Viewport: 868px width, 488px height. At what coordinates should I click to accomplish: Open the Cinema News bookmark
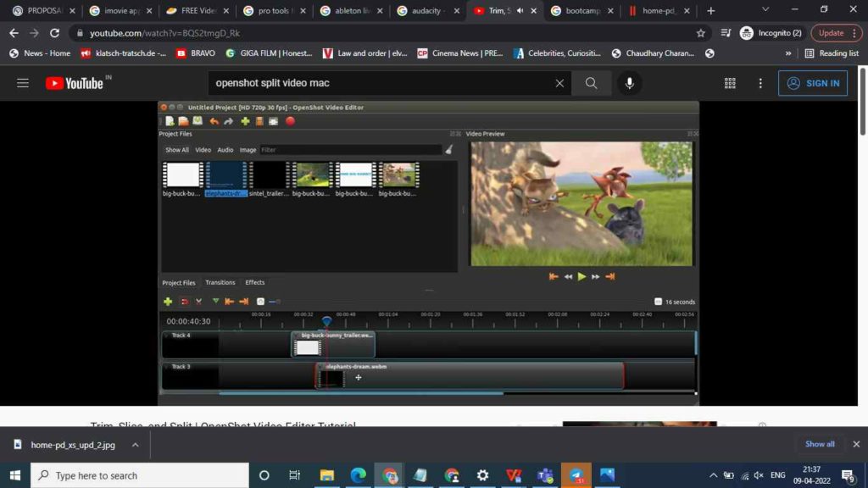tap(460, 53)
